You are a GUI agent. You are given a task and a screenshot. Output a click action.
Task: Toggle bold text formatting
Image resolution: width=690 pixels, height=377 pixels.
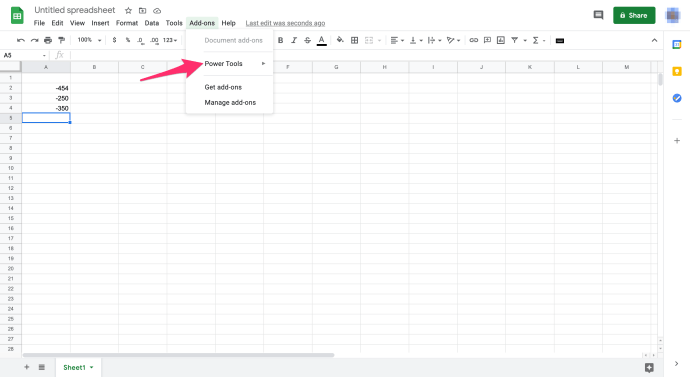280,40
